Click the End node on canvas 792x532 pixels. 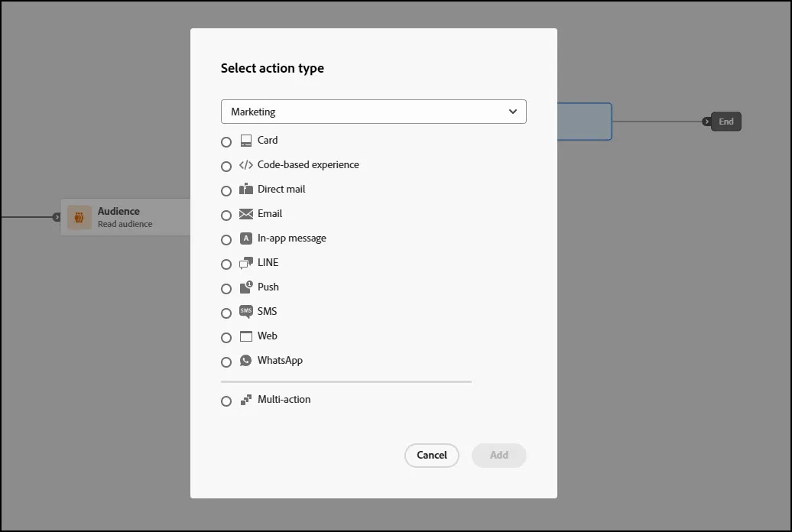(725, 122)
